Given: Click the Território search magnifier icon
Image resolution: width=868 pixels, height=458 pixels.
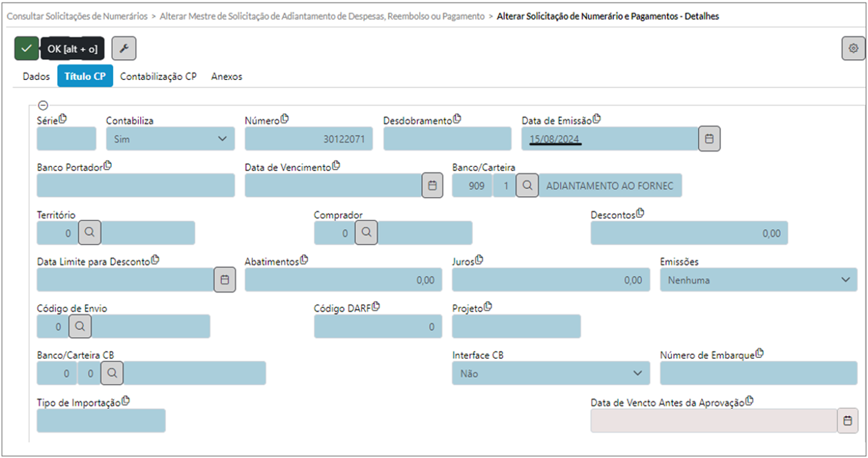Looking at the screenshot, I should pos(89,233).
